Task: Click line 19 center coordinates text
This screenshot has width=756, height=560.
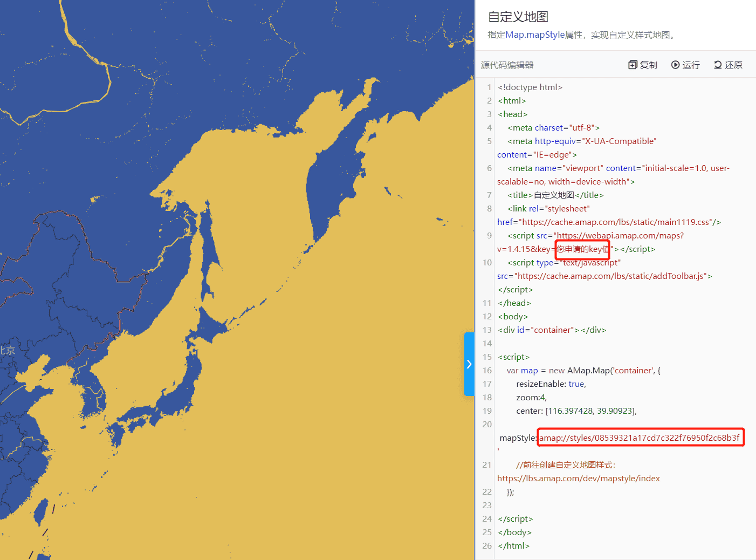Action: (576, 411)
